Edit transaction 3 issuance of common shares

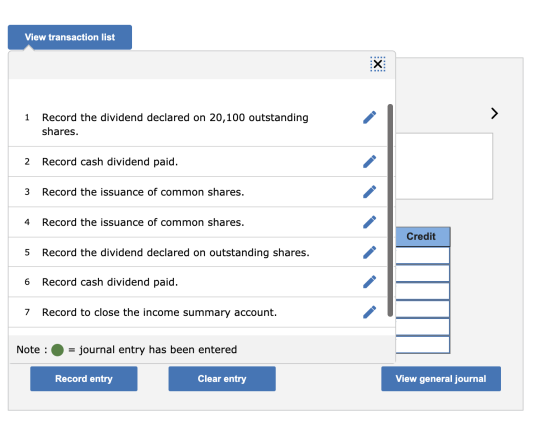point(370,192)
